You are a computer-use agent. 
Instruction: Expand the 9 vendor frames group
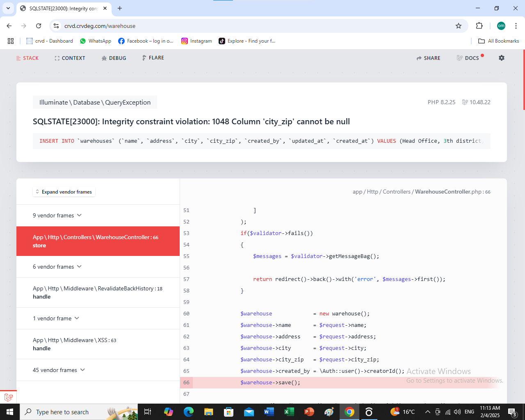(x=57, y=215)
